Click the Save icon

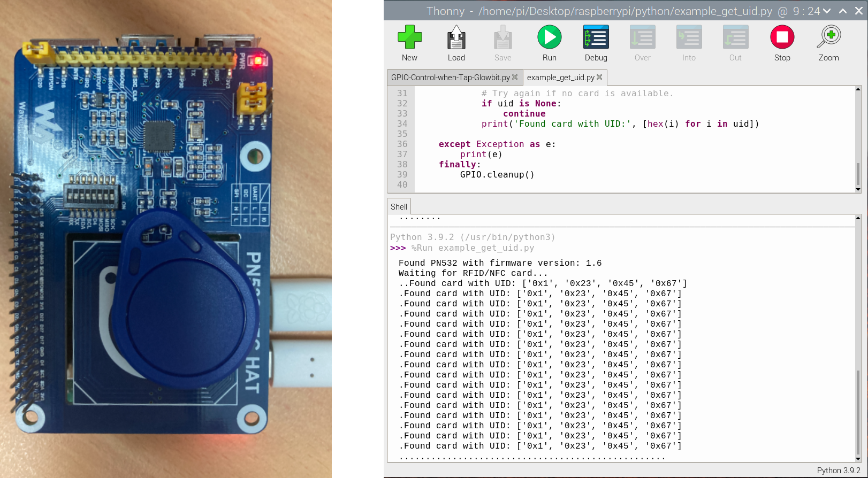[x=502, y=43]
